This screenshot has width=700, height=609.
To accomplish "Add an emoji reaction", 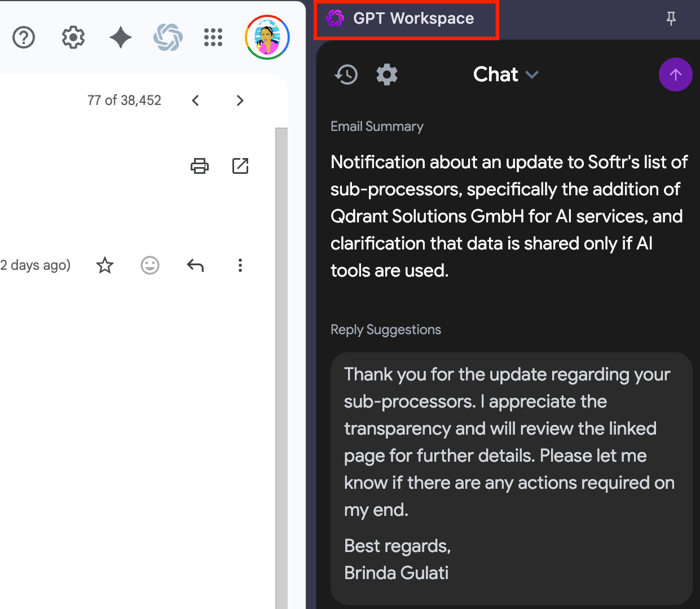I will click(x=150, y=265).
